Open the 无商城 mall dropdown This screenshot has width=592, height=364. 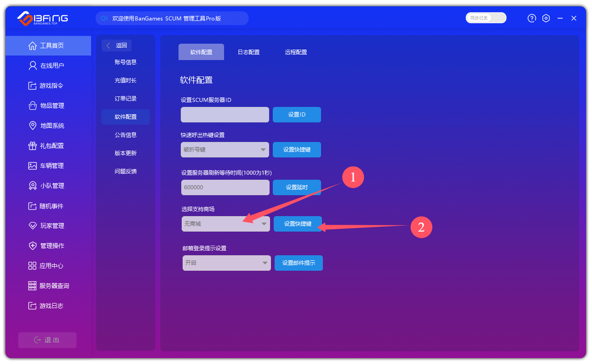(x=226, y=224)
